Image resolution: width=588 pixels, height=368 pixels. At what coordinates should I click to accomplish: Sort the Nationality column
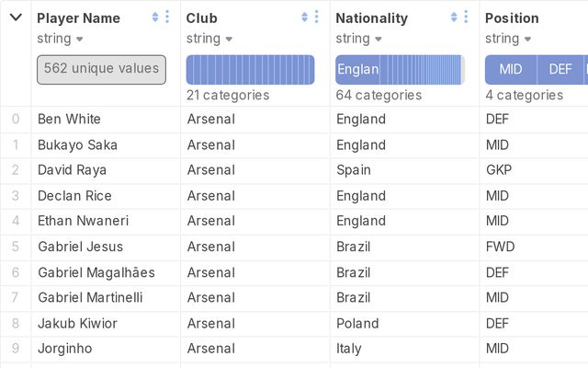[x=454, y=17]
